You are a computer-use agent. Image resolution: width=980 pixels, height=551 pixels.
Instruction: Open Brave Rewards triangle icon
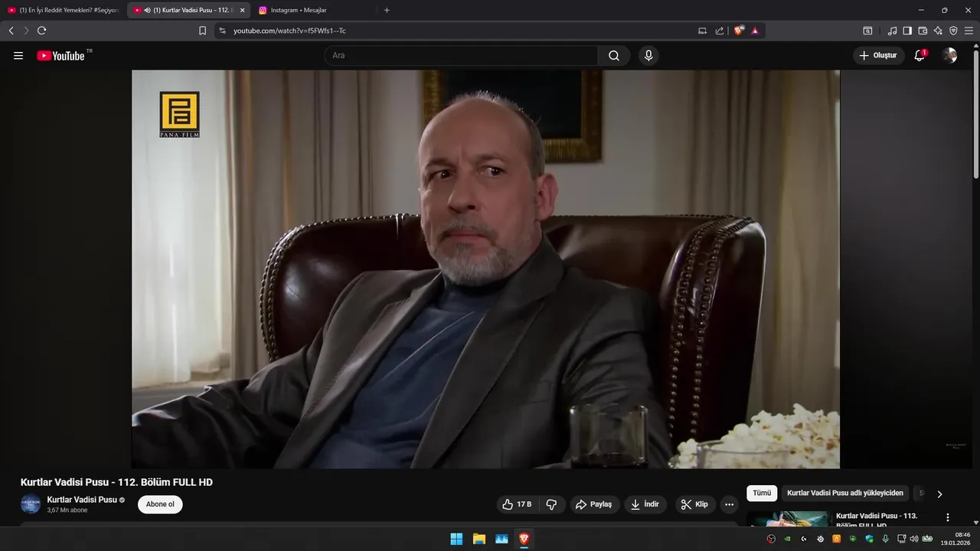[x=755, y=31]
